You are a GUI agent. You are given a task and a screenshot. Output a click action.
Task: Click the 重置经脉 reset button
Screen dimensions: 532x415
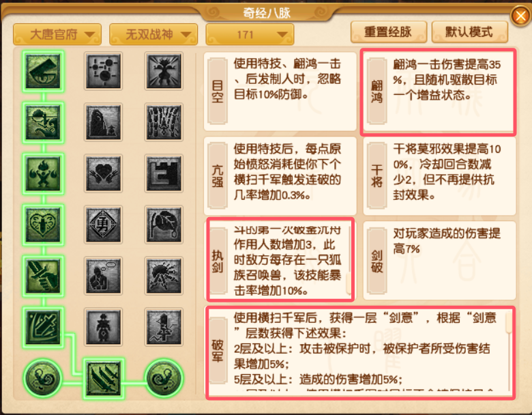click(x=389, y=32)
